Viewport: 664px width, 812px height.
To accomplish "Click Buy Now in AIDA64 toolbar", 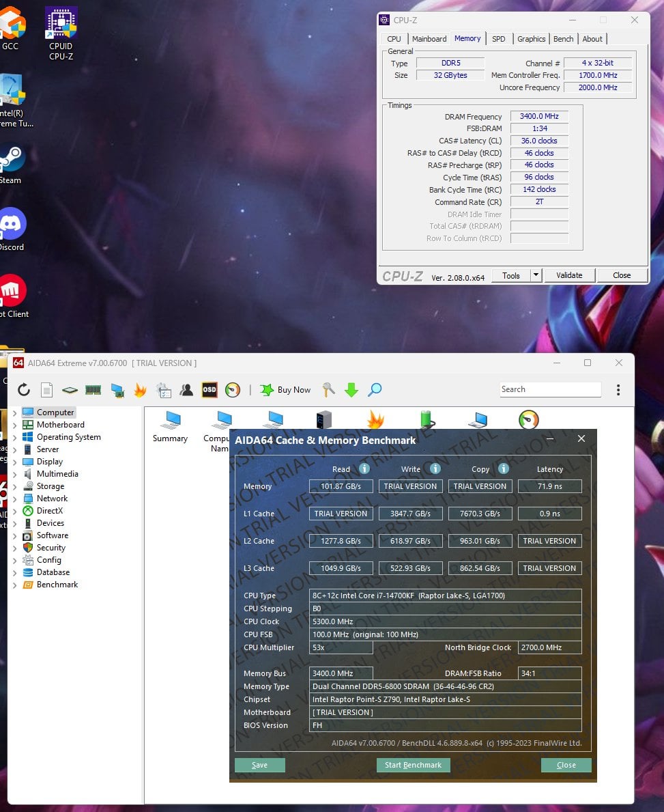I will point(285,390).
